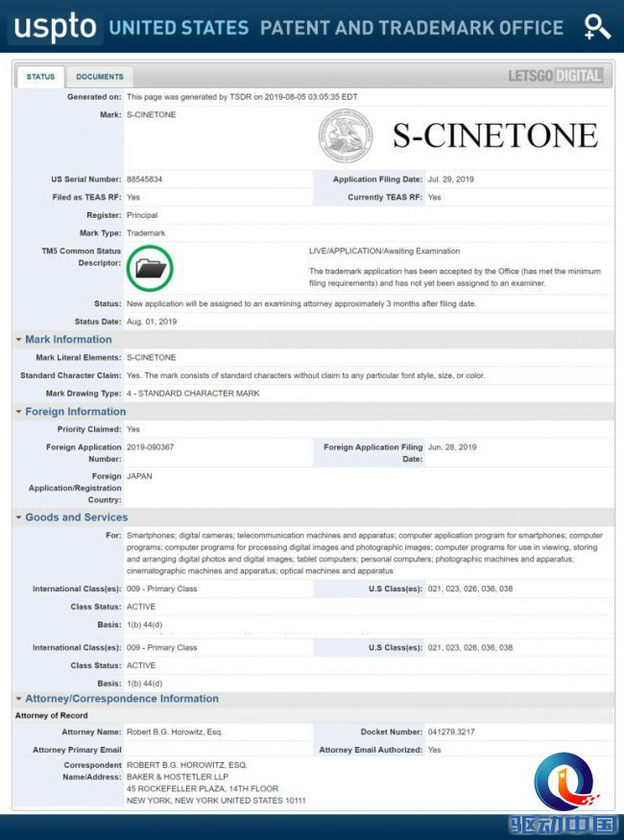624x840 pixels.
Task: Open search using the magnifying glass icon
Action: pyautogui.click(x=596, y=28)
